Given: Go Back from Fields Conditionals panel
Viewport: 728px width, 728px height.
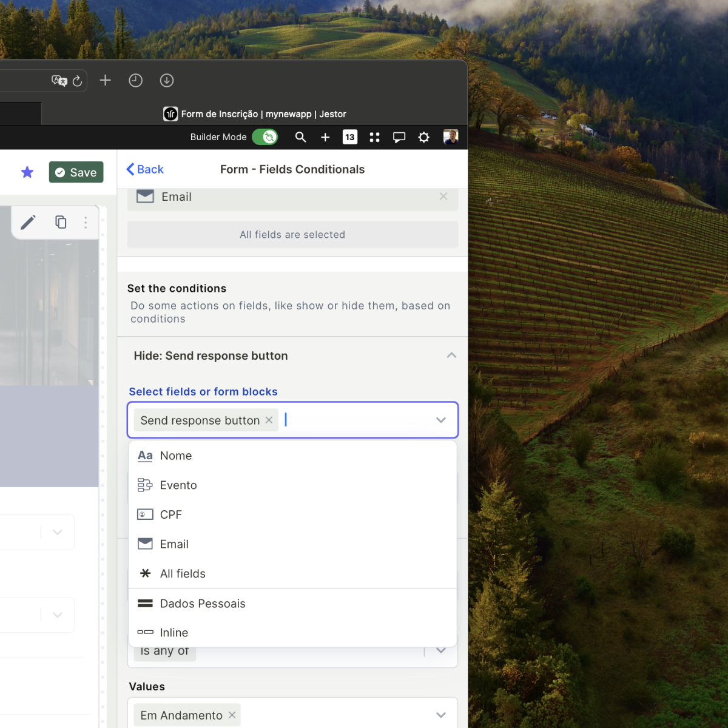Looking at the screenshot, I should (145, 169).
